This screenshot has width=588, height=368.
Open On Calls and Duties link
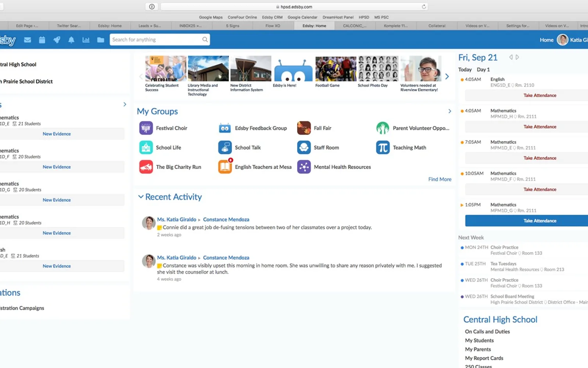487,332
